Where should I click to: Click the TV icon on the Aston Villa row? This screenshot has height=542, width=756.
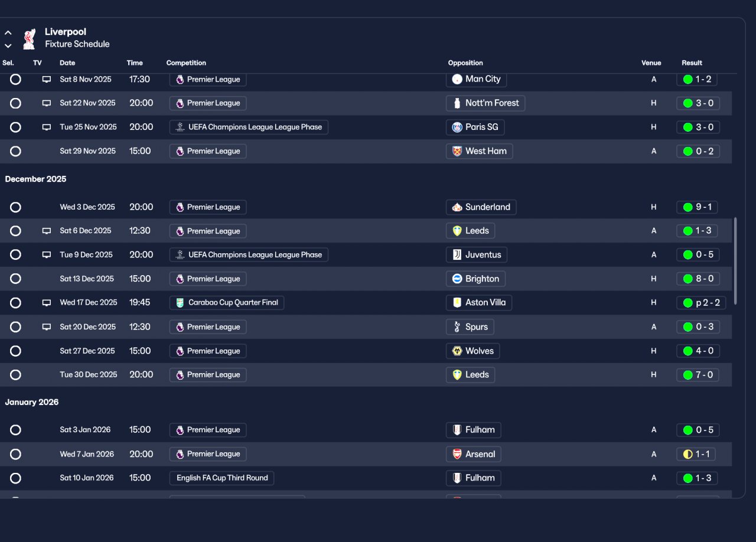click(47, 303)
